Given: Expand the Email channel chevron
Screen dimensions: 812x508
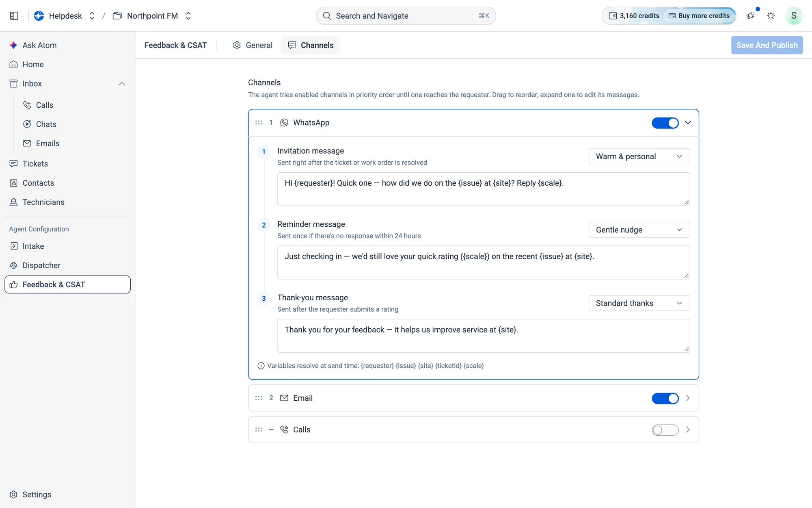Looking at the screenshot, I should (688, 398).
